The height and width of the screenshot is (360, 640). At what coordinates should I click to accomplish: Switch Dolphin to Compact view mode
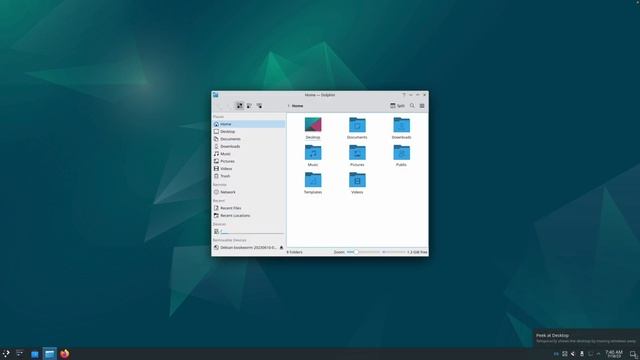(x=249, y=106)
